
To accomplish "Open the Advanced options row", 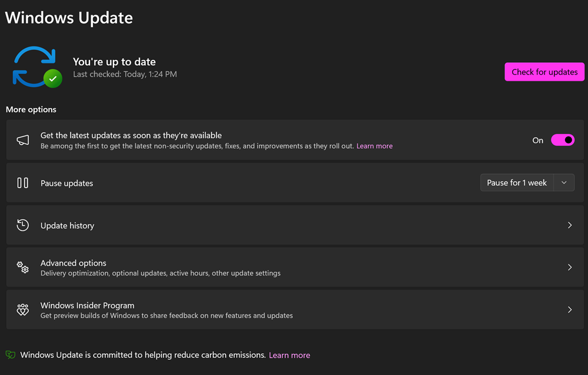I will [x=295, y=267].
